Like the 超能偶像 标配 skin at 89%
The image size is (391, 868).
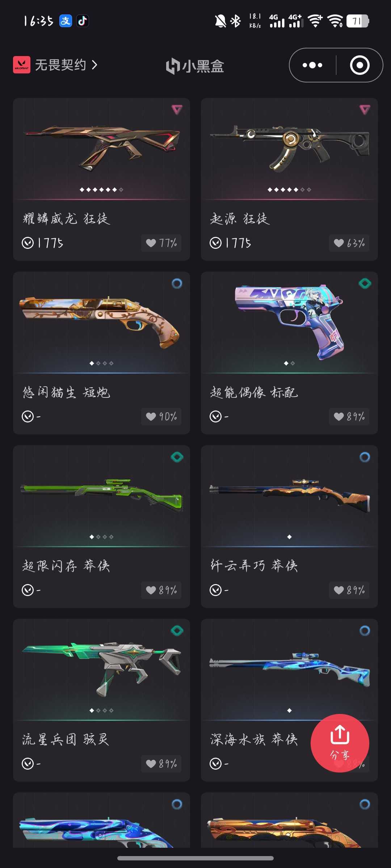[349, 417]
